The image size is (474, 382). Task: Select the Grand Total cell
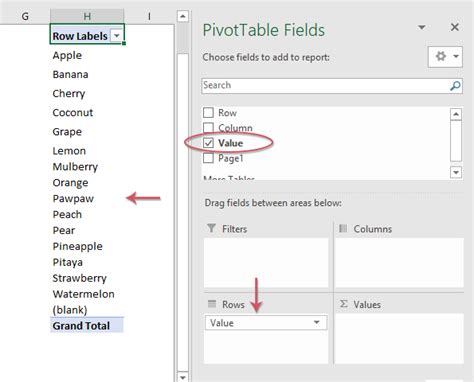point(87,326)
